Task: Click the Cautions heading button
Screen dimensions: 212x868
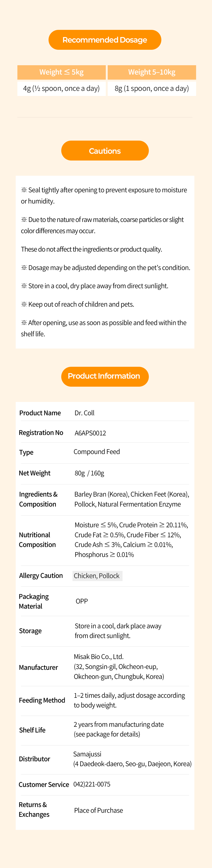Action: click(105, 151)
